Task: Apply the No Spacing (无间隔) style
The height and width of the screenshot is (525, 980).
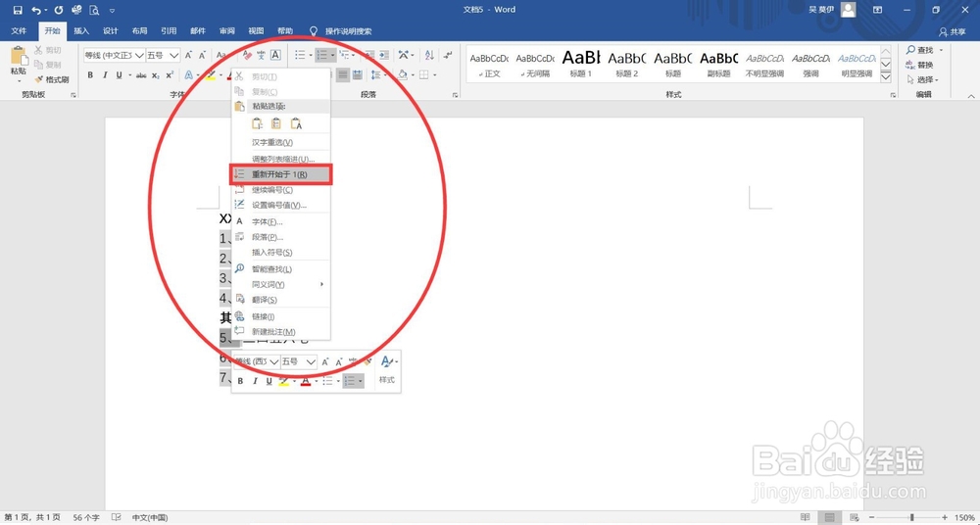Action: pyautogui.click(x=534, y=65)
